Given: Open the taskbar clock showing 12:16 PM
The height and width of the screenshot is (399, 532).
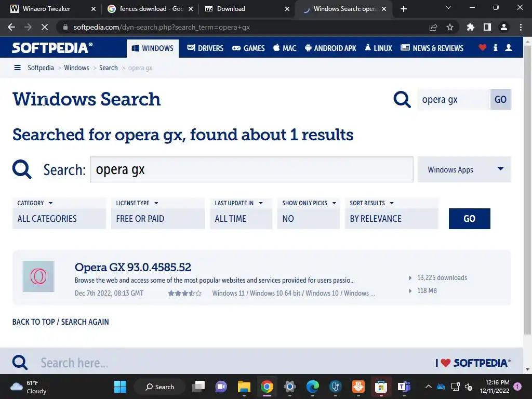Looking at the screenshot, I should [x=495, y=387].
